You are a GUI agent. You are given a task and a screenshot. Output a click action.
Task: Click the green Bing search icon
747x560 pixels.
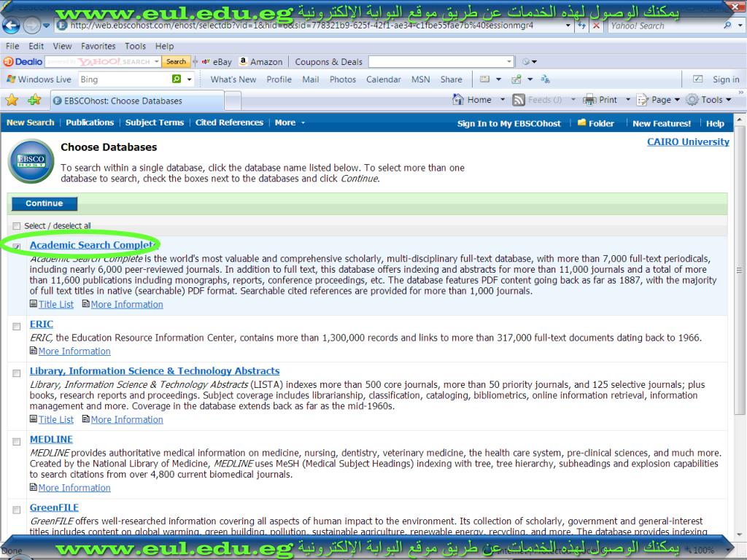pos(177,79)
